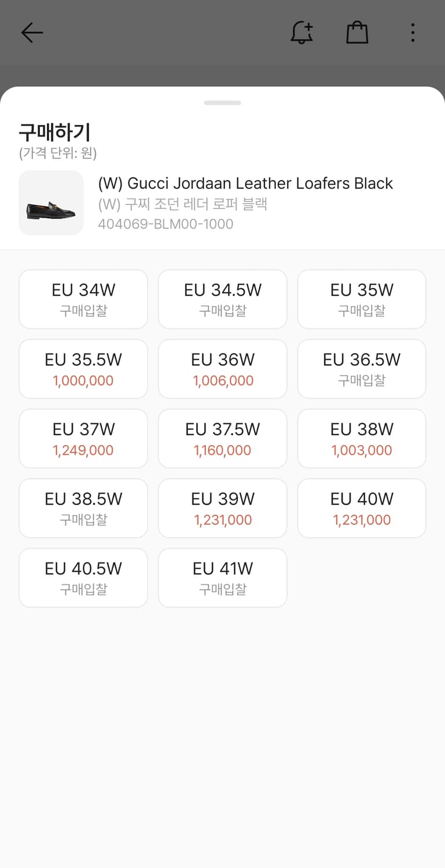Select EU 38W priced 1,003,000

tap(362, 439)
